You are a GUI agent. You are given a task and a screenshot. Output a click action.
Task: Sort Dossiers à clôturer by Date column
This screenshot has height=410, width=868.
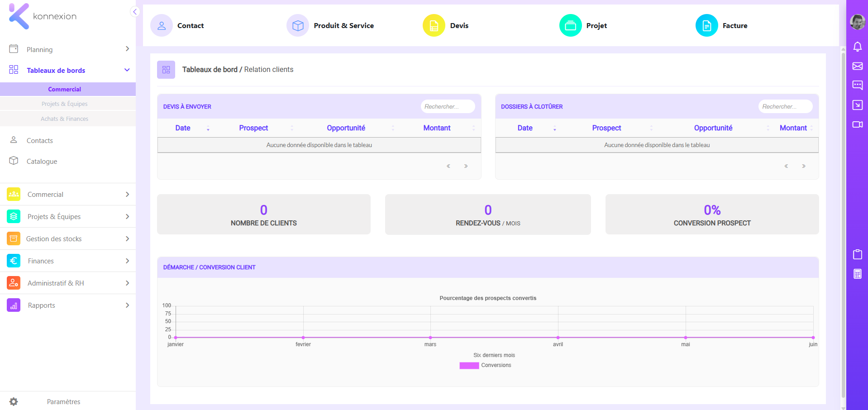[x=525, y=128]
